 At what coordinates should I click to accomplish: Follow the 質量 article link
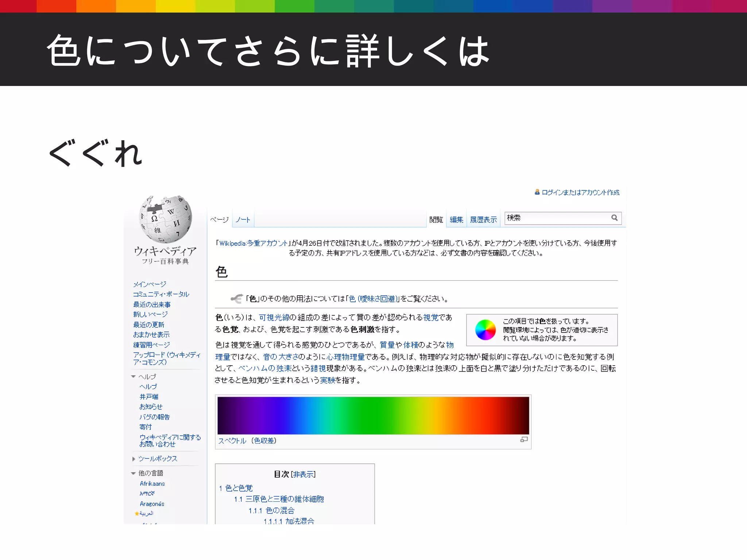click(x=387, y=345)
